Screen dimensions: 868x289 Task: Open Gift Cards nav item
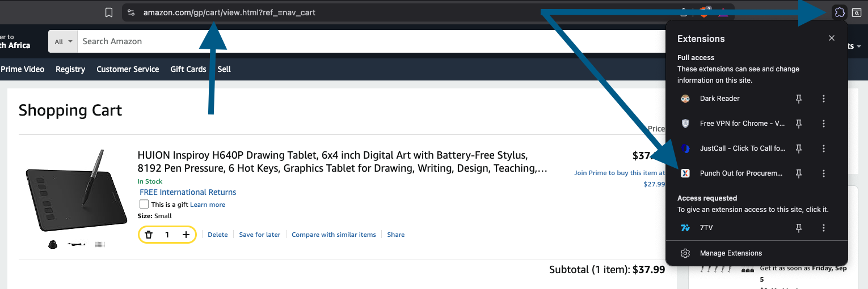[x=188, y=69]
